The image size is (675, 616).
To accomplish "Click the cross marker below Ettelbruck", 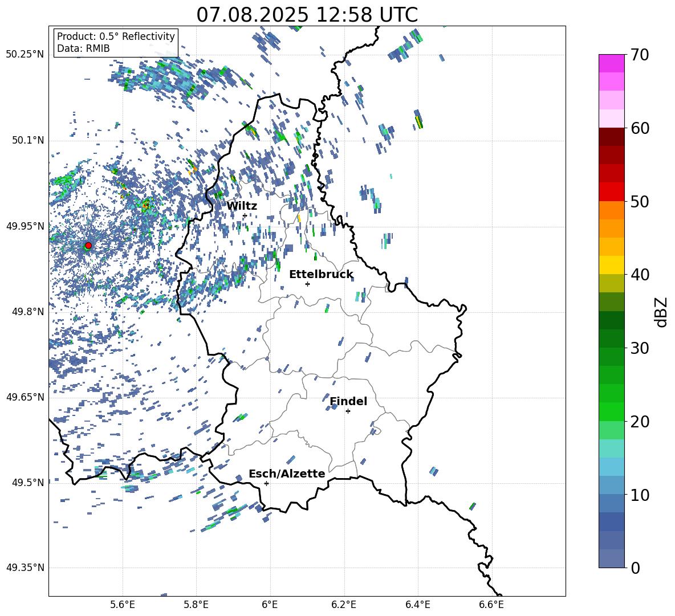I will point(307,284).
